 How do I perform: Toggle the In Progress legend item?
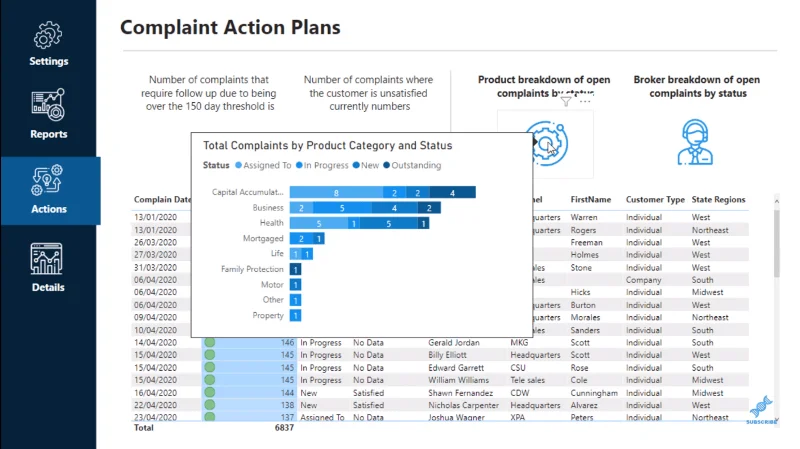click(x=322, y=165)
